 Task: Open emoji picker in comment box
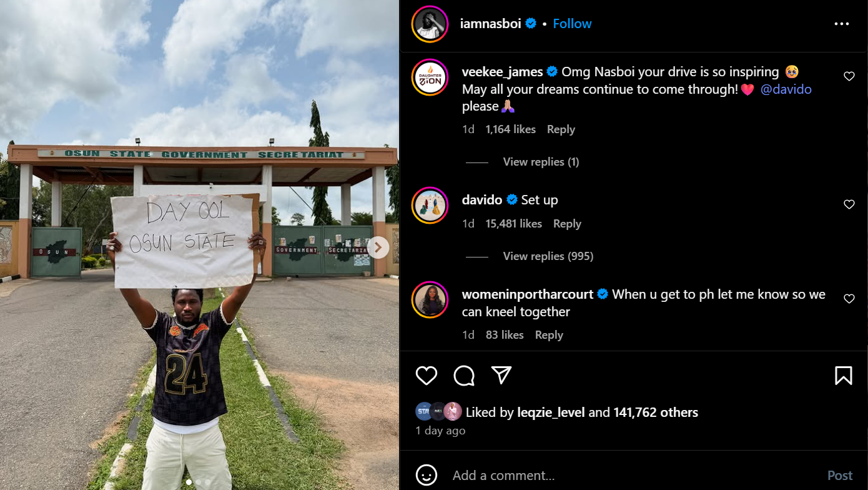click(x=427, y=475)
